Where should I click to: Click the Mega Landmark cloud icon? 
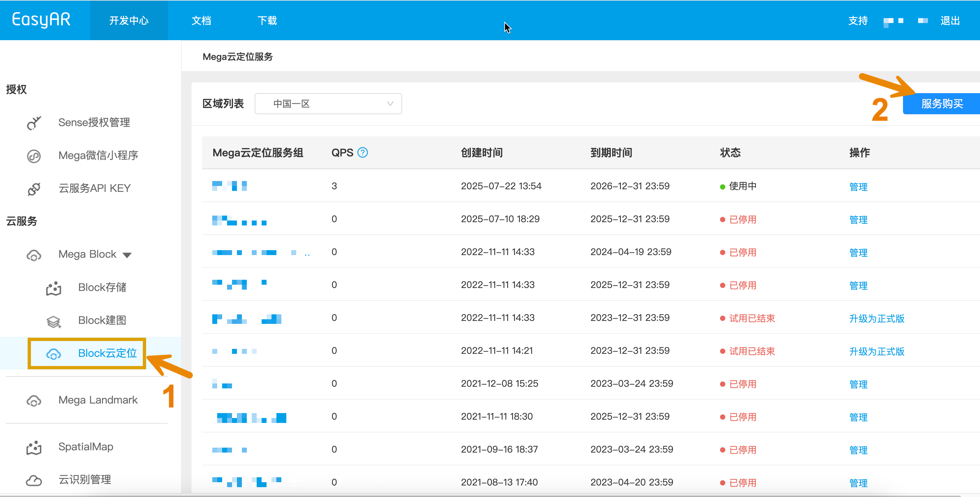34,400
